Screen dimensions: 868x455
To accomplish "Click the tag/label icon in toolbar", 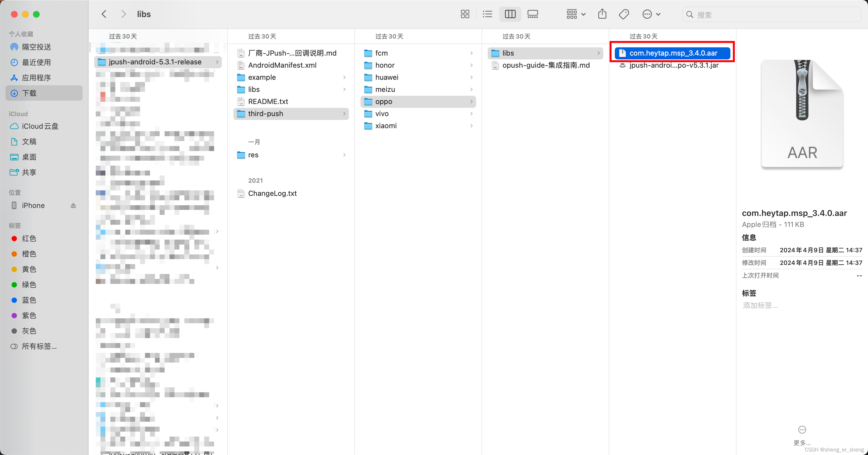I will coord(624,14).
